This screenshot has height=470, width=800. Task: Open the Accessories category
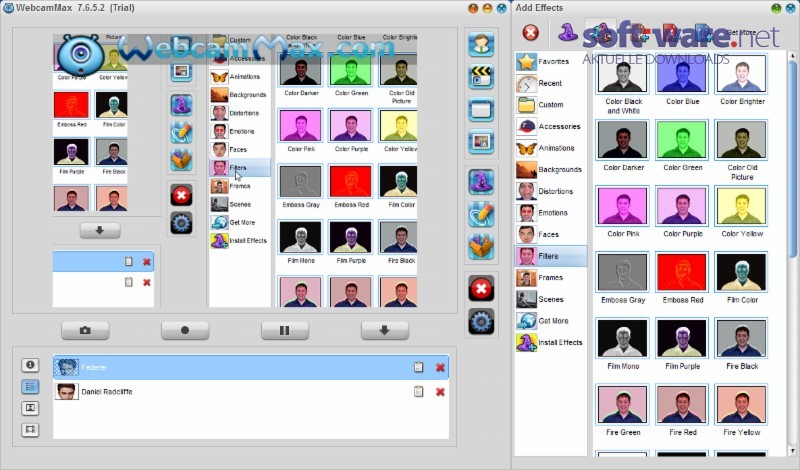point(551,126)
